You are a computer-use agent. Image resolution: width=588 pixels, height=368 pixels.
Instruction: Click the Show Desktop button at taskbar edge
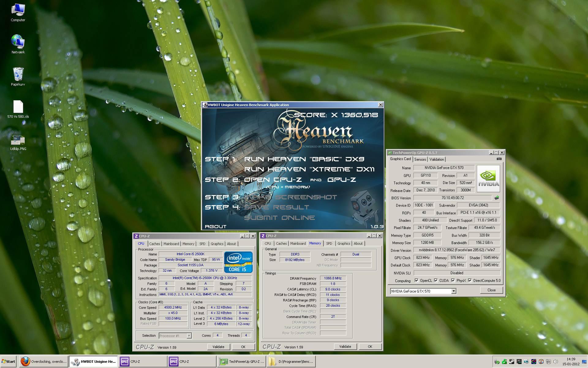(x=584, y=362)
